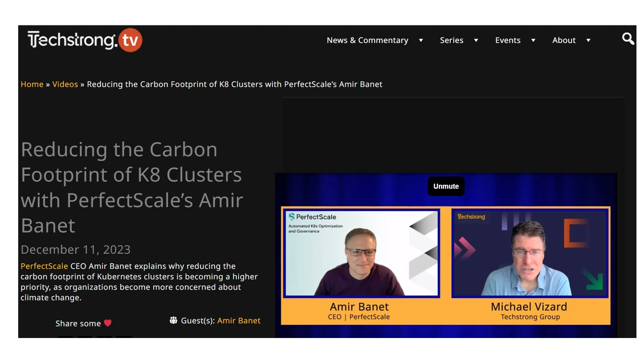Open the PerfectScale link in description
This screenshot has width=644, height=362.
point(44,266)
